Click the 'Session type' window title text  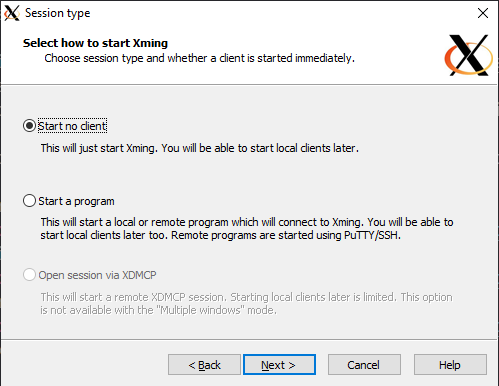(x=58, y=13)
